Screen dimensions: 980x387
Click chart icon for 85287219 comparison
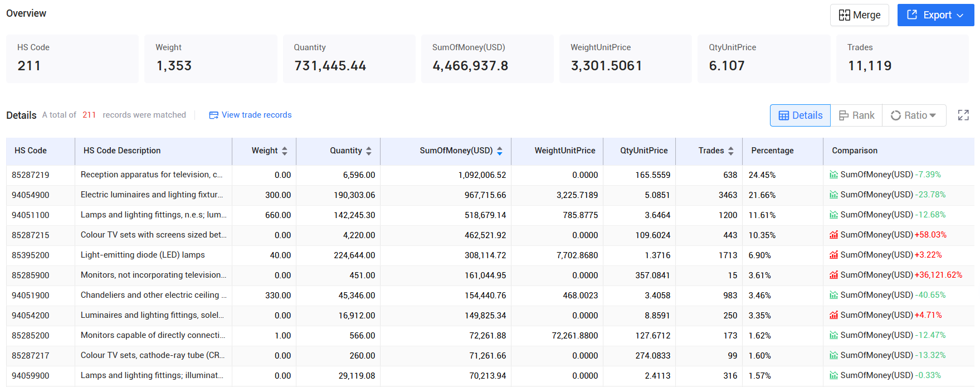click(833, 175)
